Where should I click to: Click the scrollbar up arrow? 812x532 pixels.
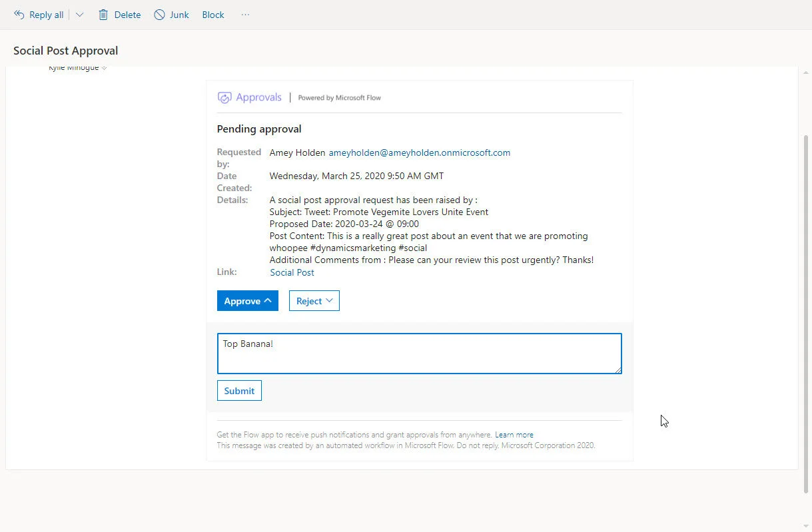[x=807, y=72]
